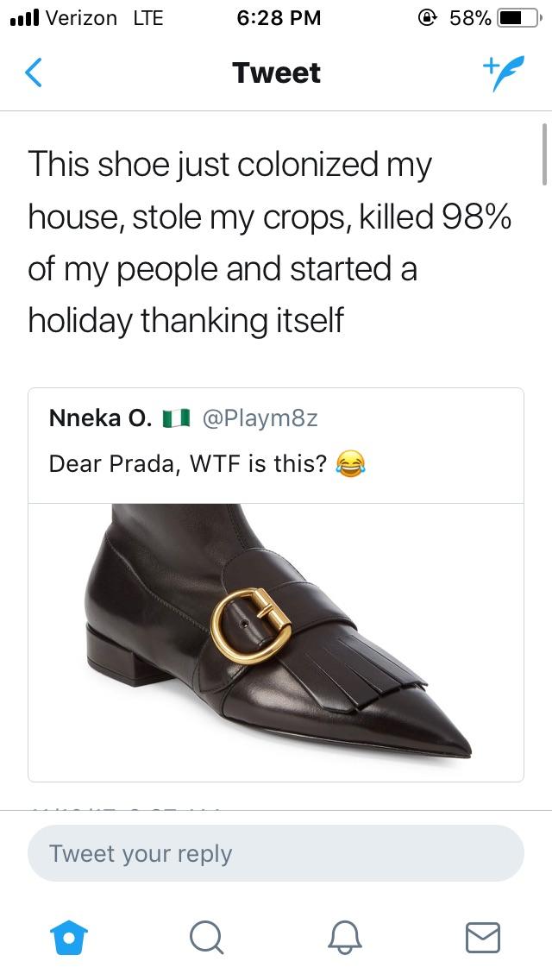Tap the Nigerian flag emoji

tap(175, 418)
